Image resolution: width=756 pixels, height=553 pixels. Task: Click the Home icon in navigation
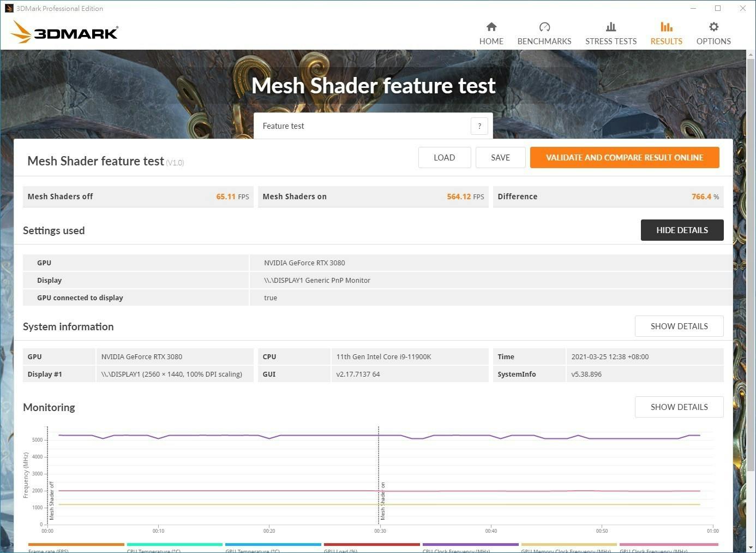click(x=491, y=27)
